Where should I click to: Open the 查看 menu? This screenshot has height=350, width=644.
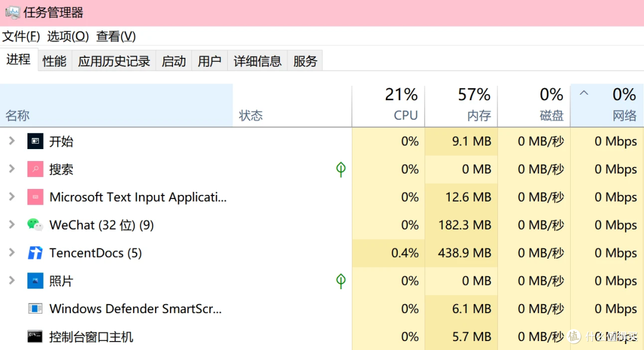coord(115,36)
